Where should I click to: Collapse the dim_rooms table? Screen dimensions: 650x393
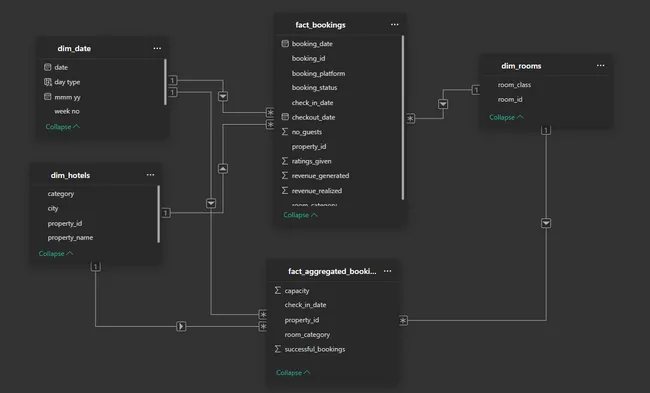point(506,117)
